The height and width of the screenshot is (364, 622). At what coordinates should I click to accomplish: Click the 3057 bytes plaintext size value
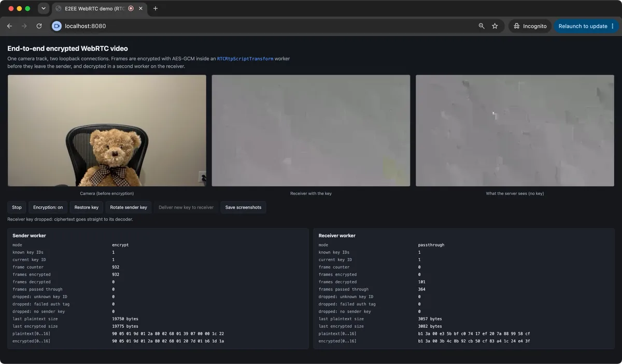point(430,319)
